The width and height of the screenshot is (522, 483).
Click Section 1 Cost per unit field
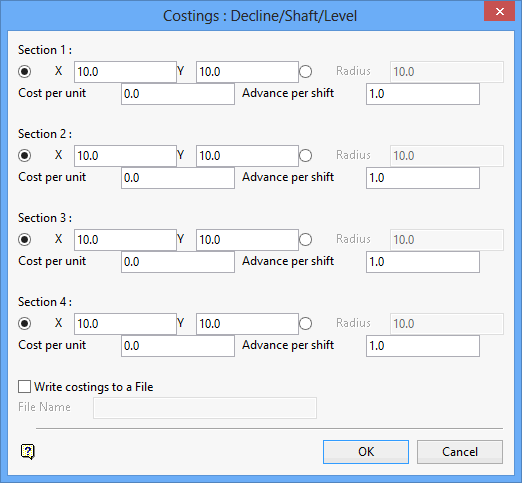click(x=178, y=94)
